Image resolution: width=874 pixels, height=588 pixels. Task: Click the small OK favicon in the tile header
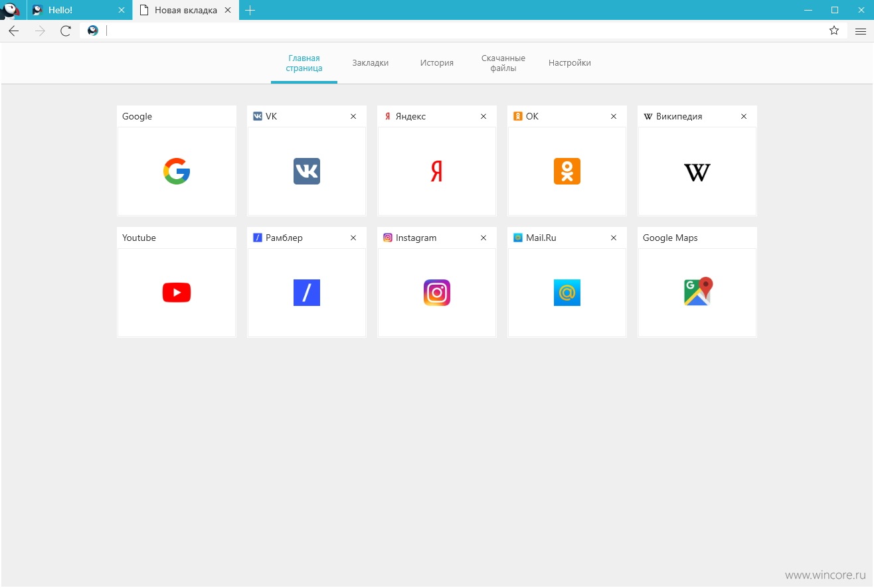[518, 116]
